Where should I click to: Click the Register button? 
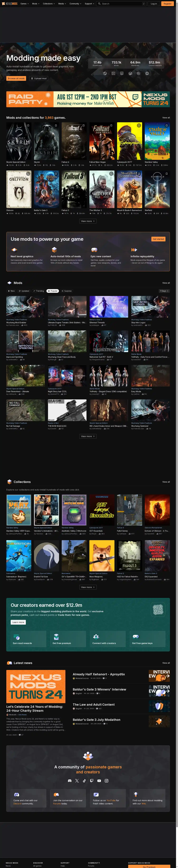pos(167,4)
